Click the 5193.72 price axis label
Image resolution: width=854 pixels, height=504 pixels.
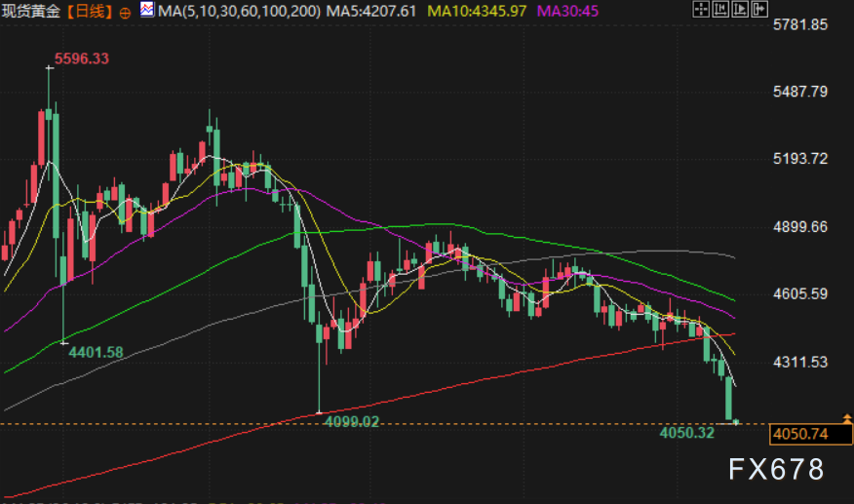[800, 159]
